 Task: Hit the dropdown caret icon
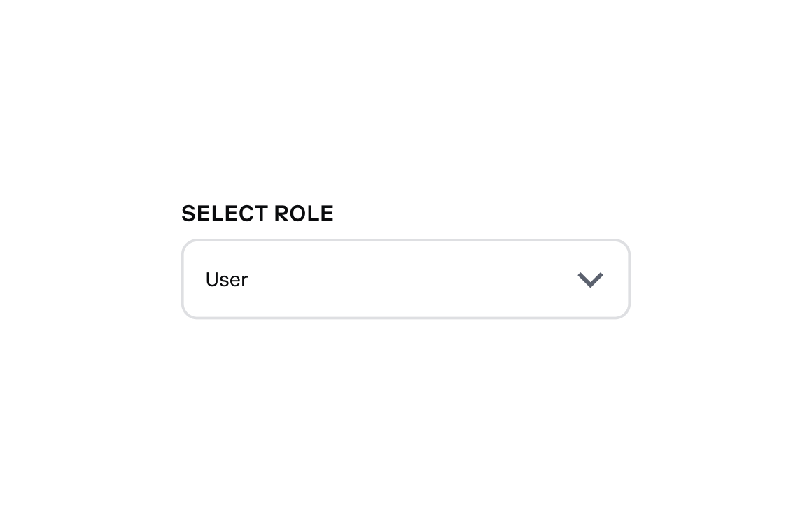pos(590,280)
